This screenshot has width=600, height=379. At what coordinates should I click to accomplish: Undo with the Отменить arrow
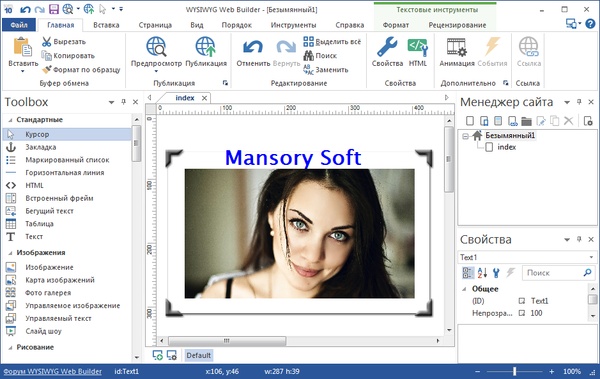tap(253, 47)
